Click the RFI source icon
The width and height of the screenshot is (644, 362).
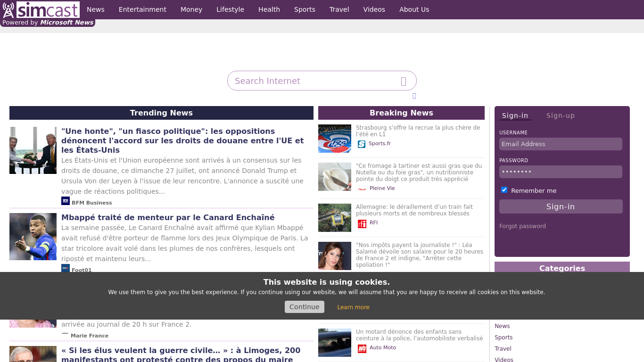pyautogui.click(x=362, y=223)
